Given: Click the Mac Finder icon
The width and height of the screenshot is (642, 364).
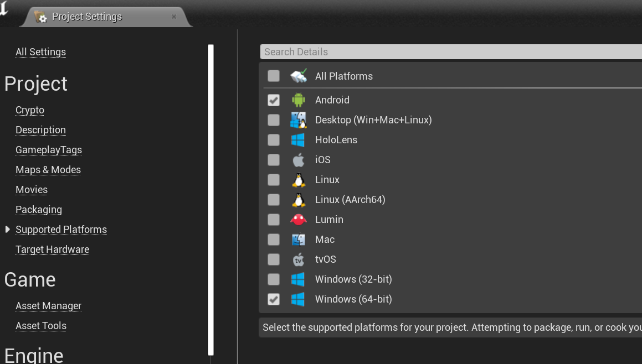Looking at the screenshot, I should (x=298, y=240).
